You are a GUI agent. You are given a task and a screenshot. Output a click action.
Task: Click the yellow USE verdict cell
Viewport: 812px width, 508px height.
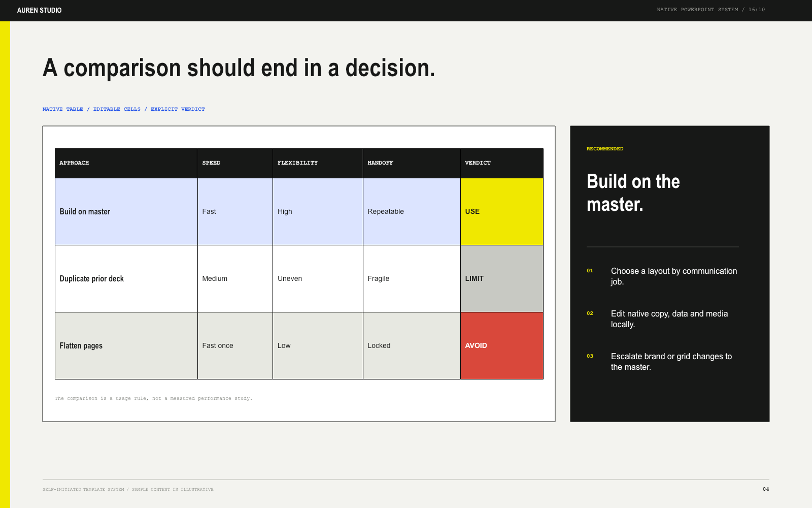click(502, 211)
